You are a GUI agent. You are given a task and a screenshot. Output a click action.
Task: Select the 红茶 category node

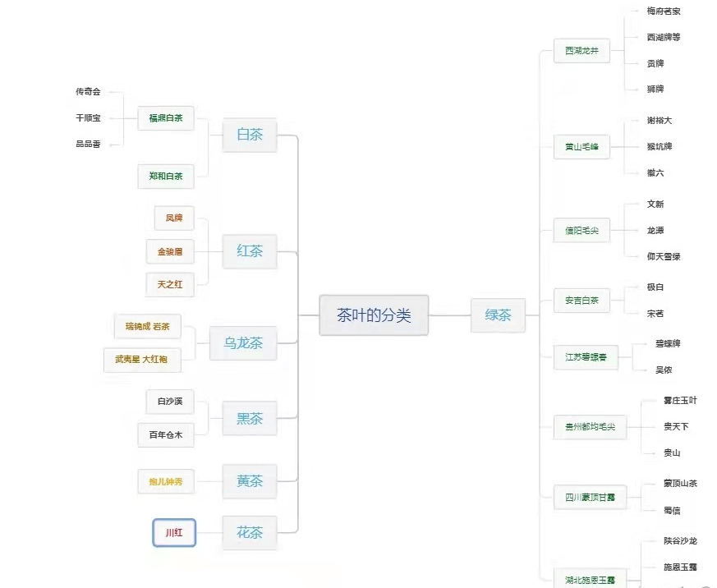(x=250, y=251)
